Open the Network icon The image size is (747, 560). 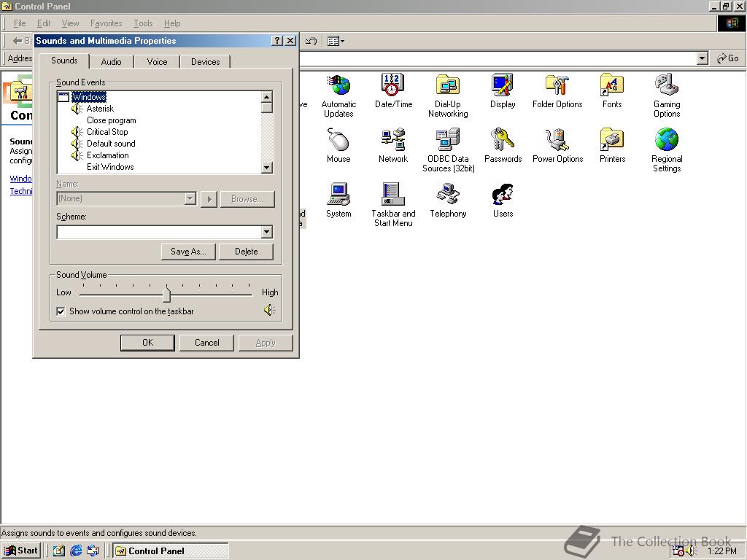pyautogui.click(x=393, y=146)
